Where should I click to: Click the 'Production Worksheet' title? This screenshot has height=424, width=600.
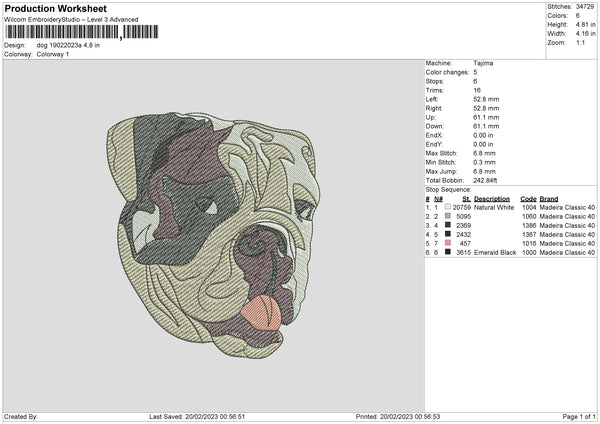point(55,8)
